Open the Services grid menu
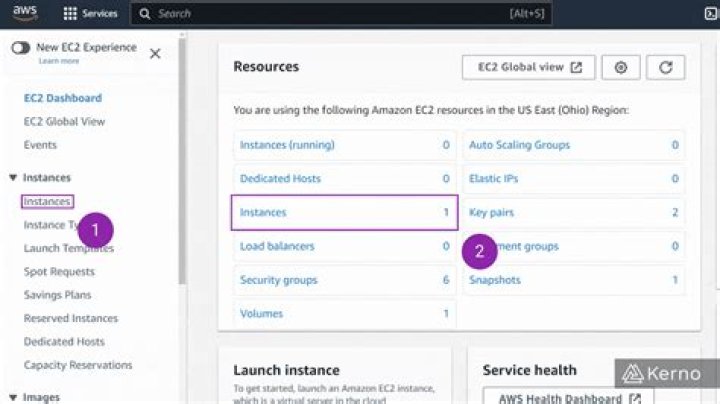Screen dimensions: 720x404 point(90,14)
